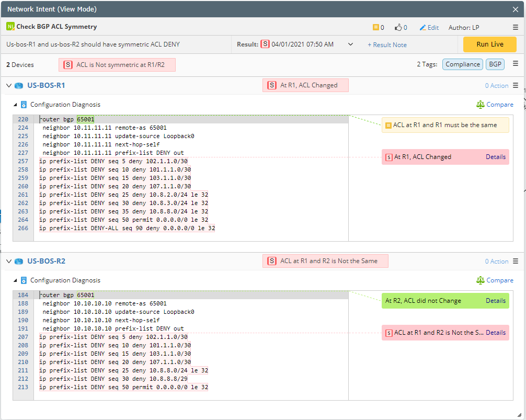Open the Result date dropdown arrow
This screenshot has width=526, height=420.
pyautogui.click(x=350, y=44)
